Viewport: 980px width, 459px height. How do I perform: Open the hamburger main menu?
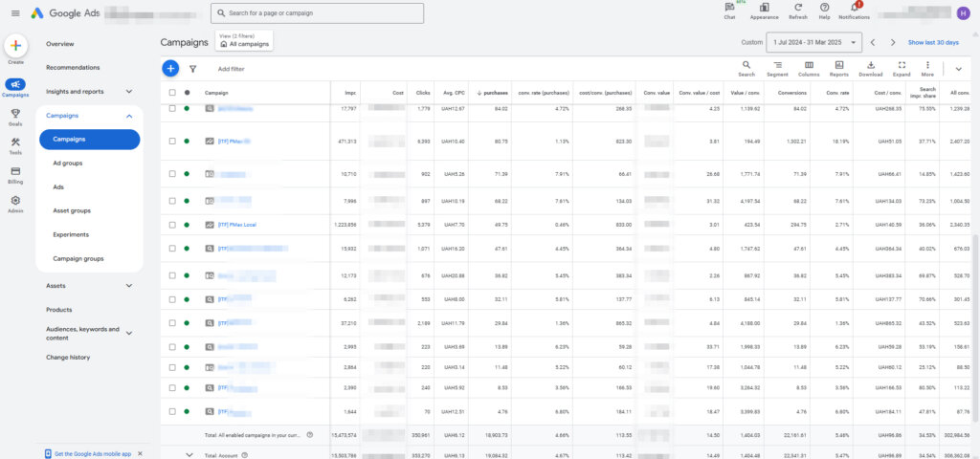[x=15, y=13]
